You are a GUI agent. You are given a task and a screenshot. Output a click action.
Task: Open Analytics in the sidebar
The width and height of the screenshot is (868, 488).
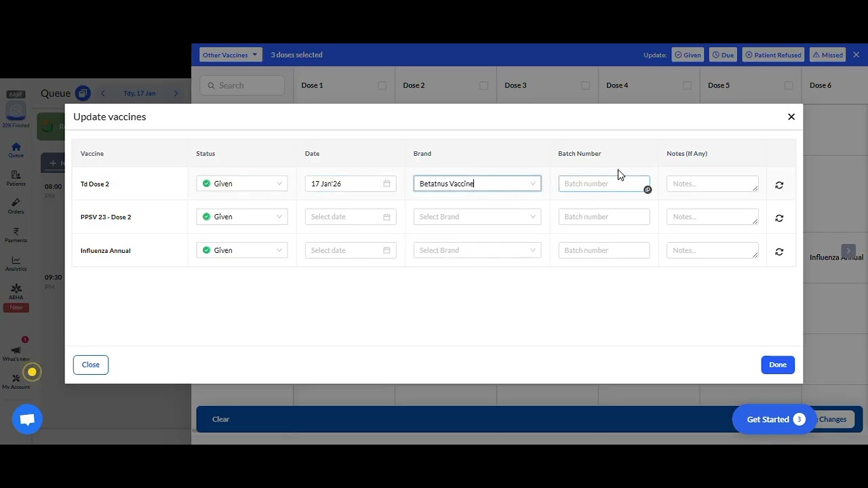tap(16, 264)
